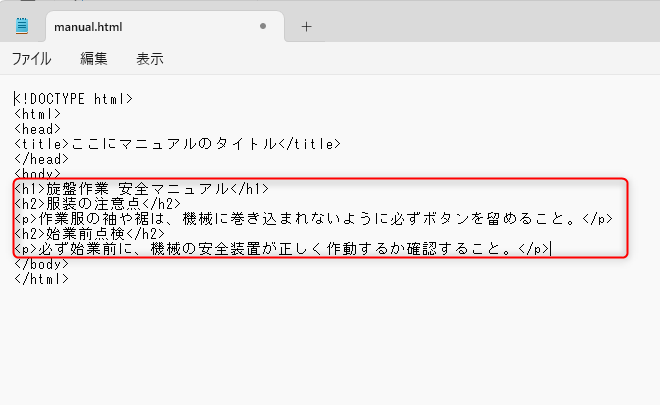Viewport: 660px width, 405px height.
Task: Click unsaved-changes dot on manual.html tab
Action: tap(263, 26)
